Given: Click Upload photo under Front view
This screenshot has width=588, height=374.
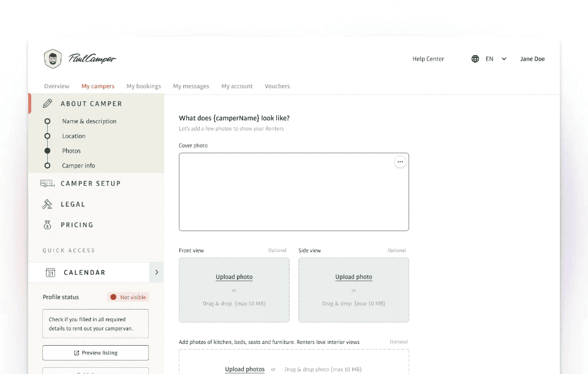Looking at the screenshot, I should [234, 277].
